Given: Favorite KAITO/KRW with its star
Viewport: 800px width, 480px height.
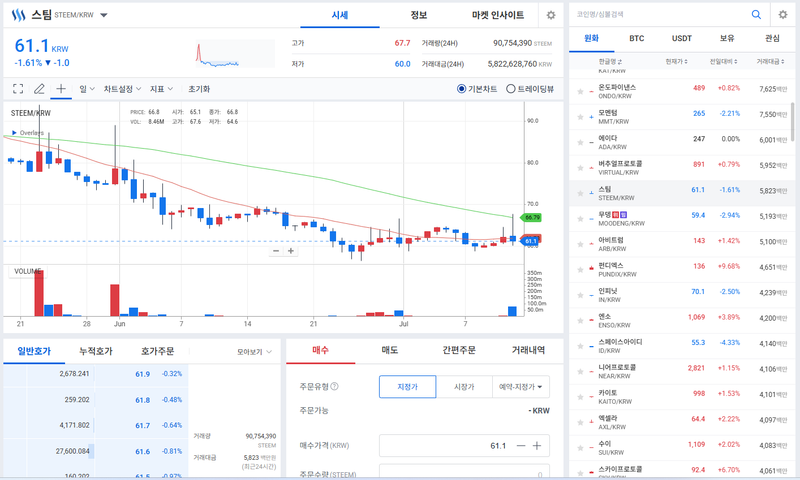Looking at the screenshot, I should (580, 397).
